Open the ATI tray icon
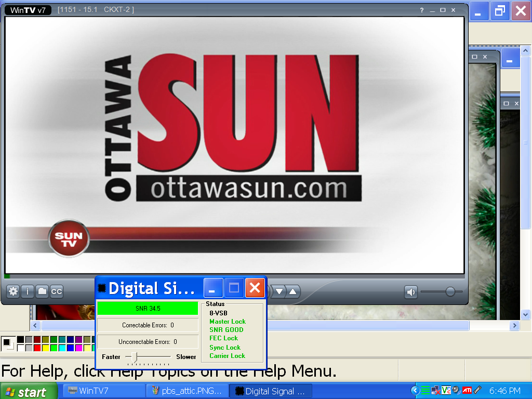Screen dimensions: 532x399 [467, 391]
